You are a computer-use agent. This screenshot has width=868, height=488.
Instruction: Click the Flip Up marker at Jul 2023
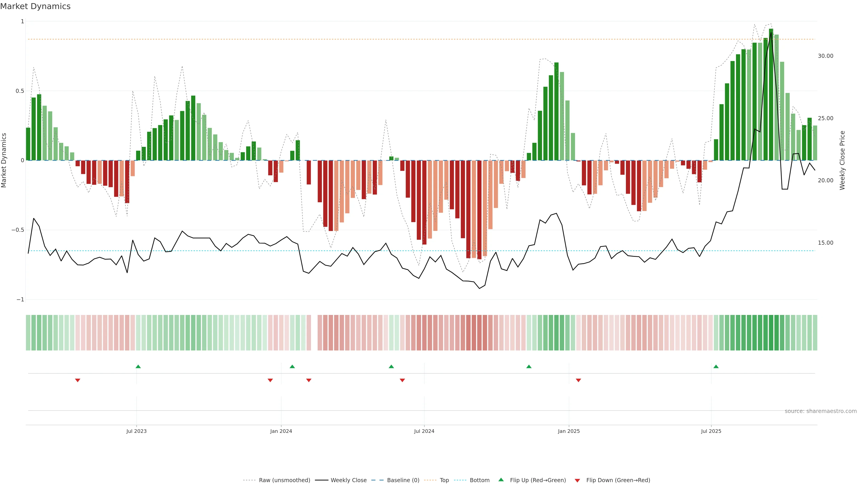click(x=138, y=366)
